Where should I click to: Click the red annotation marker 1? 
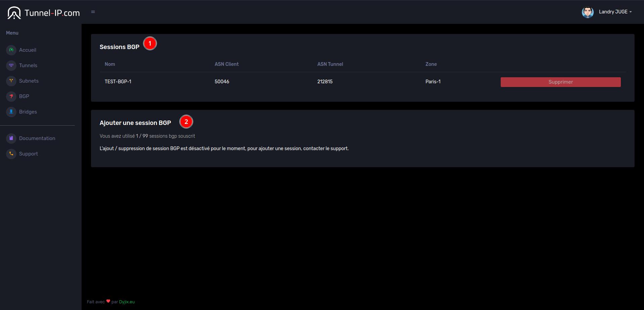(x=150, y=44)
